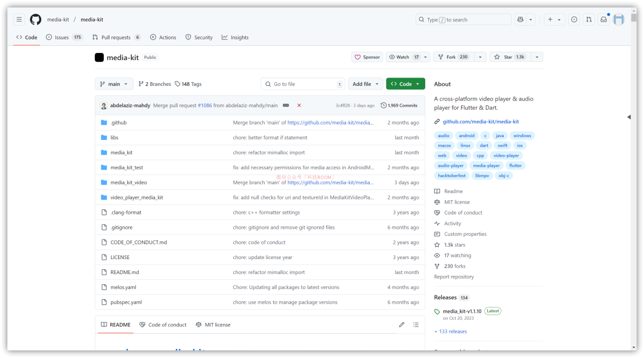Click the fork icon beside 230 forks
Screen dimensions: 644x358
pyautogui.click(x=437, y=266)
